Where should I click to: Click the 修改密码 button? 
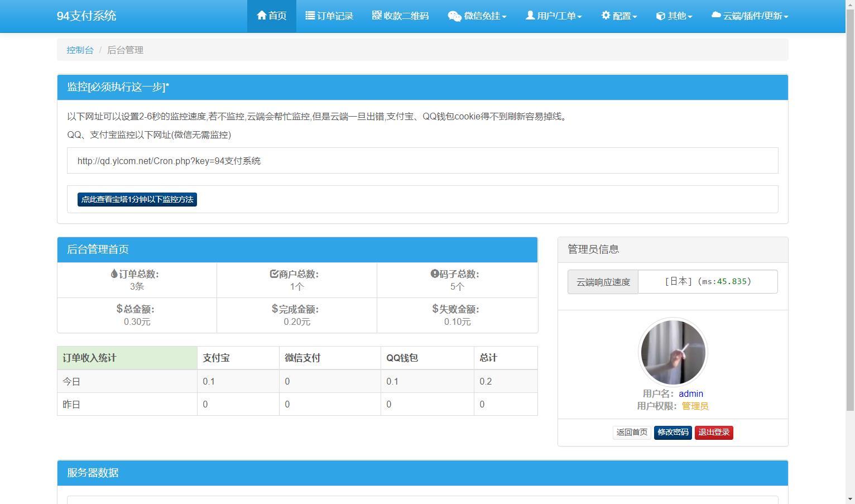click(673, 432)
